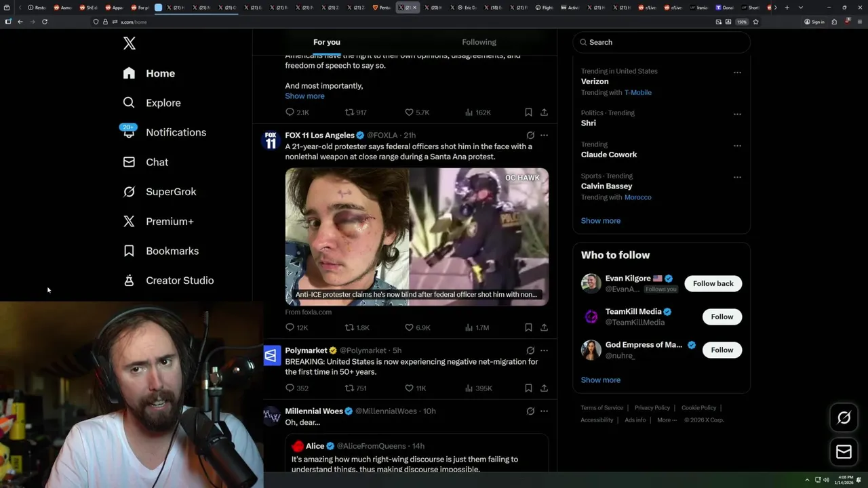Click the X logo in sidebar
The width and height of the screenshot is (868, 488).
129,43
